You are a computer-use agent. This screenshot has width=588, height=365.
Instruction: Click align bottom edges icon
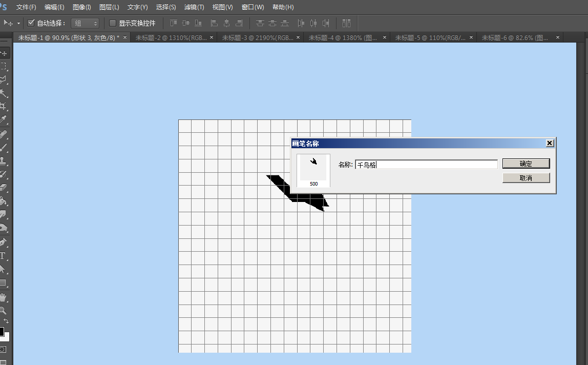click(x=198, y=23)
